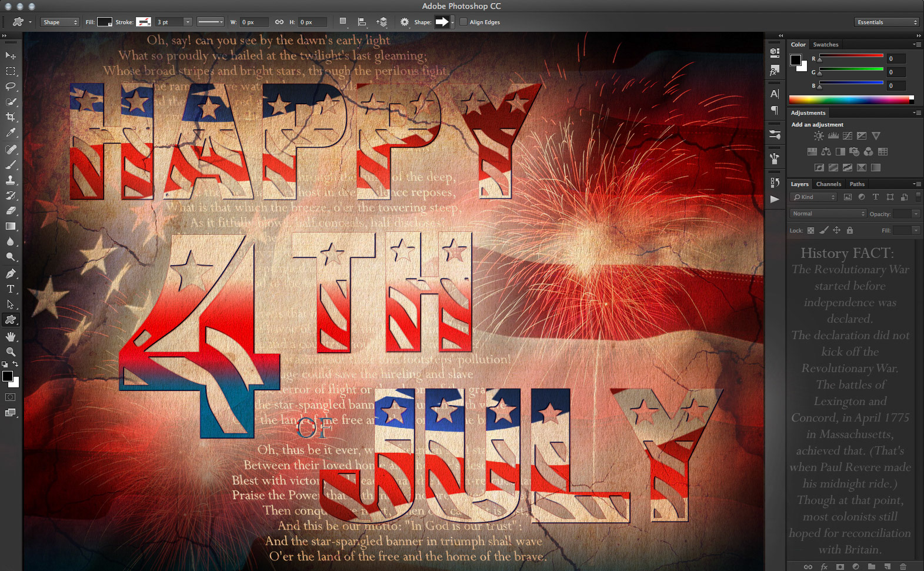The height and width of the screenshot is (571, 924).
Task: Open the Kind layer filter dropdown
Action: point(813,197)
